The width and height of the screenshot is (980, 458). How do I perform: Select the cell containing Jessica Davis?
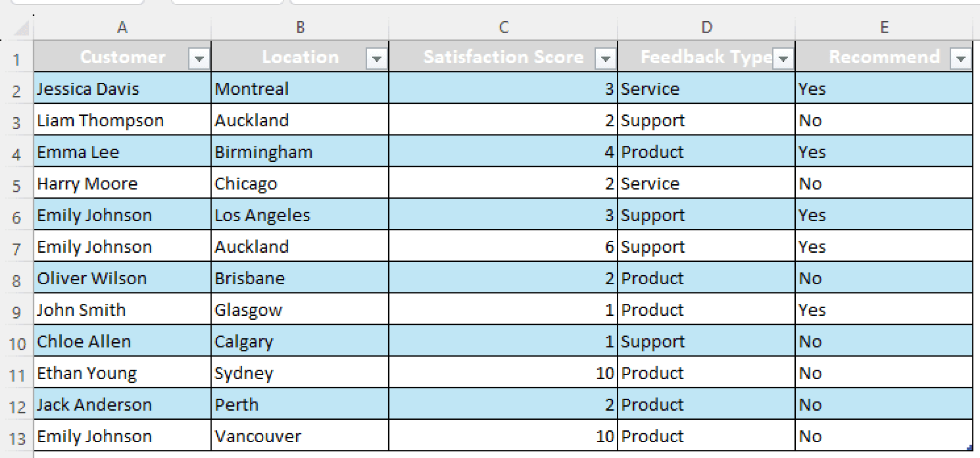coord(122,89)
